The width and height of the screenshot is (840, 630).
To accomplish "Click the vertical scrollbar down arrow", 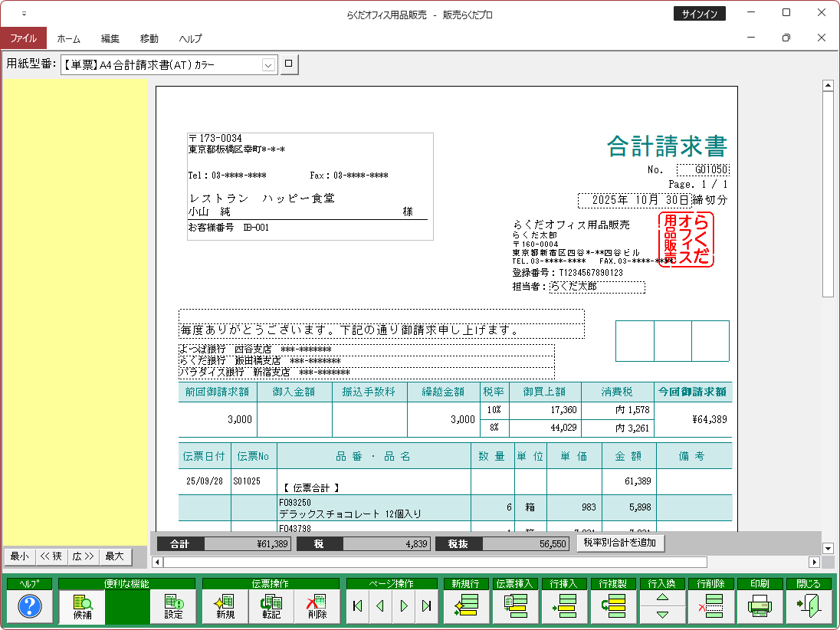I will click(x=828, y=548).
